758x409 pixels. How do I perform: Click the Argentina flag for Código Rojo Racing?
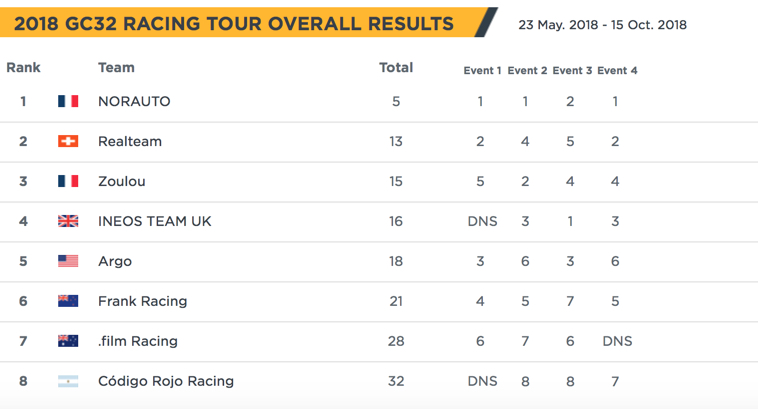point(68,381)
